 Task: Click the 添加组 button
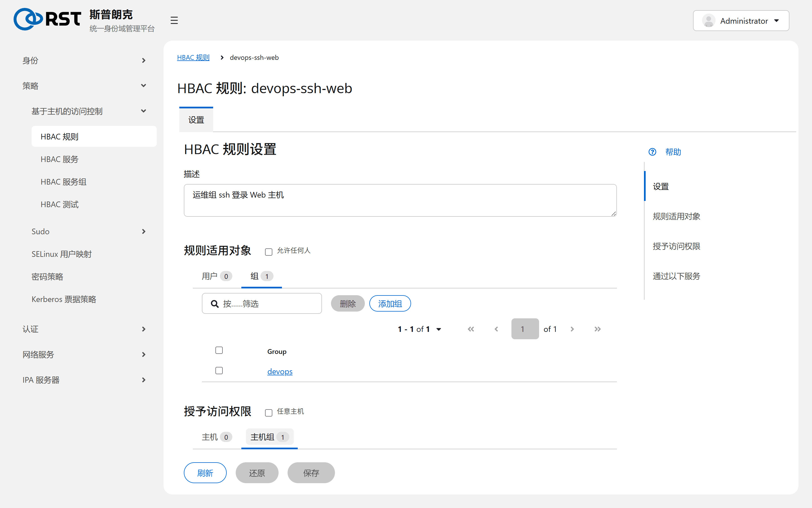[390, 304]
